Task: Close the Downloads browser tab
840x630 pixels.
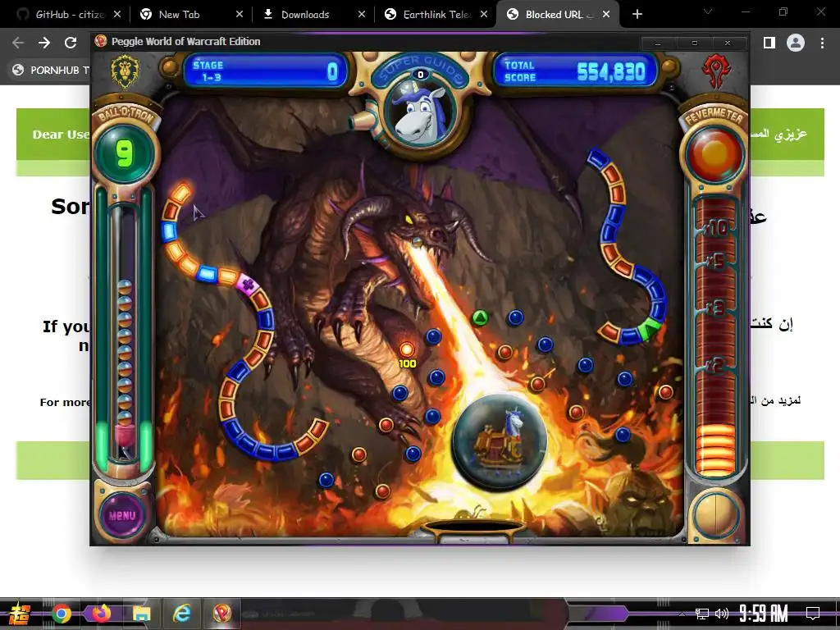Action: click(x=362, y=15)
